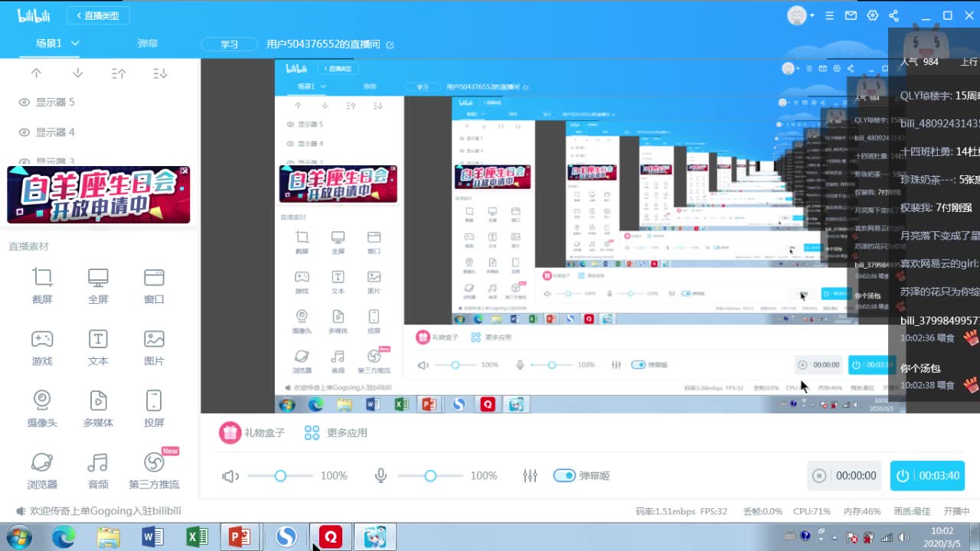The image size is (980, 551).
Task: Add a 图片 image source
Action: point(154,347)
